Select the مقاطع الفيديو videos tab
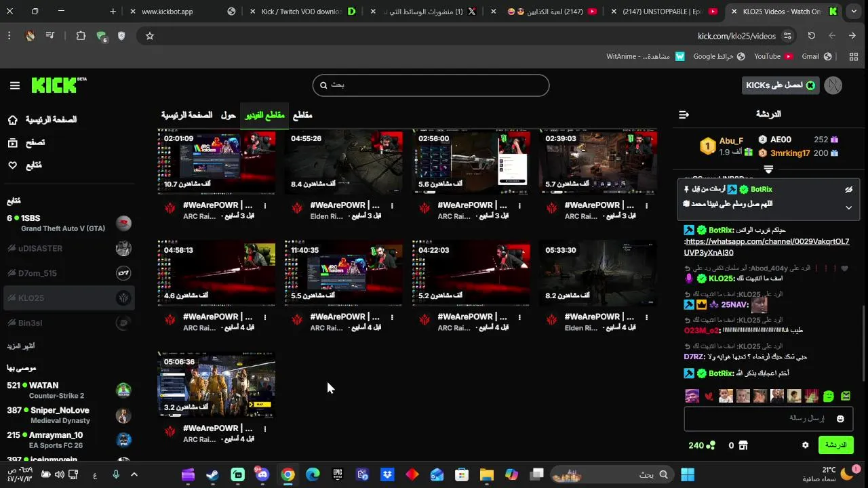Image resolution: width=868 pixels, height=488 pixels. pyautogui.click(x=264, y=115)
